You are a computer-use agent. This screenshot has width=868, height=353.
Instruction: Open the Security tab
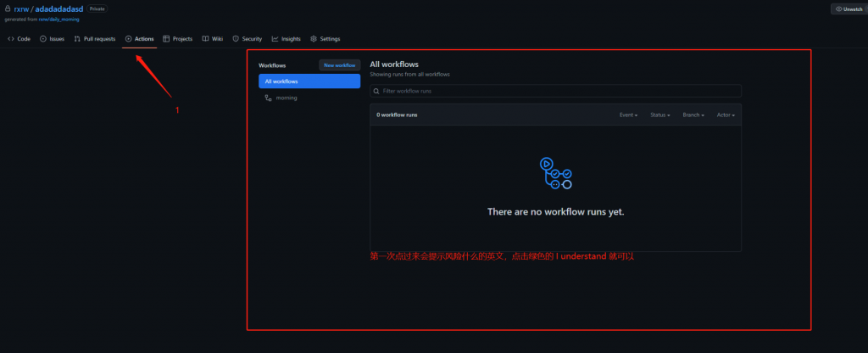pyautogui.click(x=247, y=39)
